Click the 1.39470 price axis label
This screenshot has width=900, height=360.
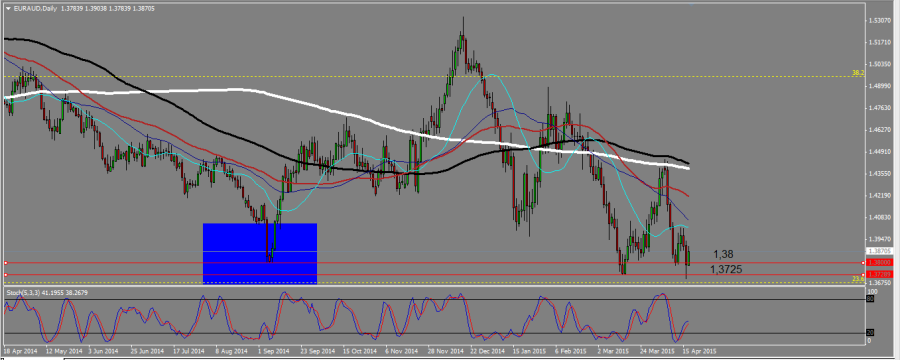[879, 239]
